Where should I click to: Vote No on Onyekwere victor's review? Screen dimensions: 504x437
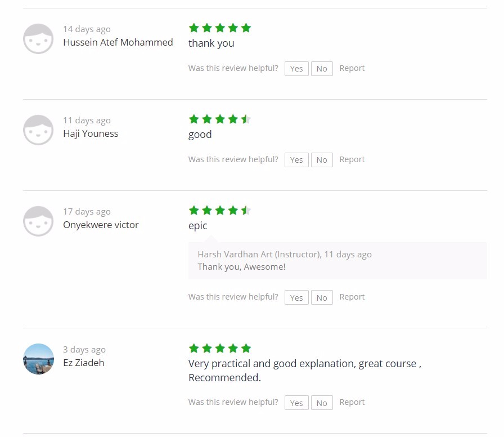pyautogui.click(x=322, y=298)
